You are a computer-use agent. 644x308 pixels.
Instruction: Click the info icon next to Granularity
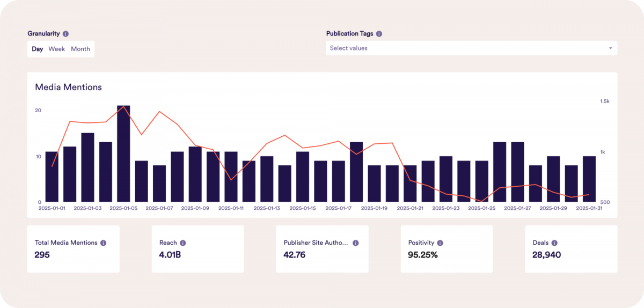pos(65,34)
